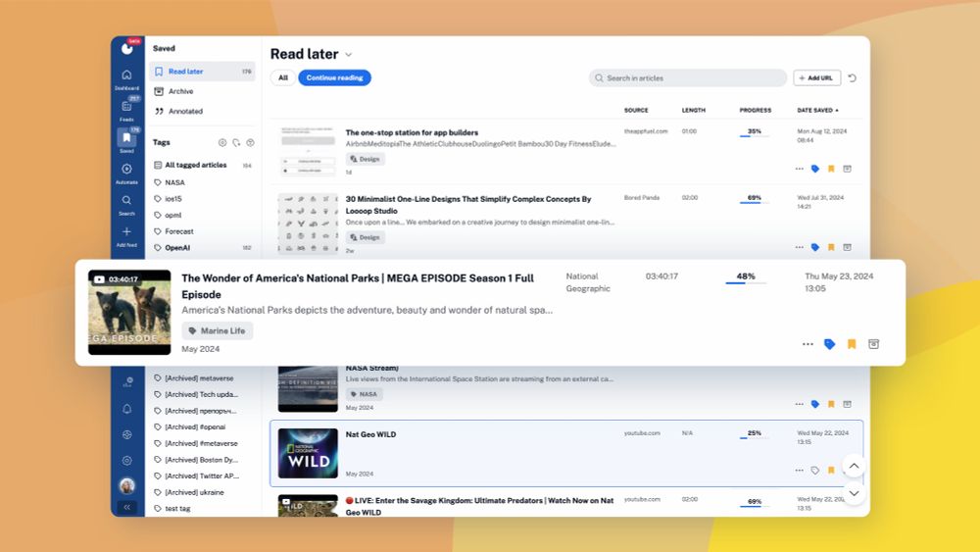Open the help lifebuoy icon in sidebar
Image resolution: width=980 pixels, height=552 pixels.
click(126, 434)
